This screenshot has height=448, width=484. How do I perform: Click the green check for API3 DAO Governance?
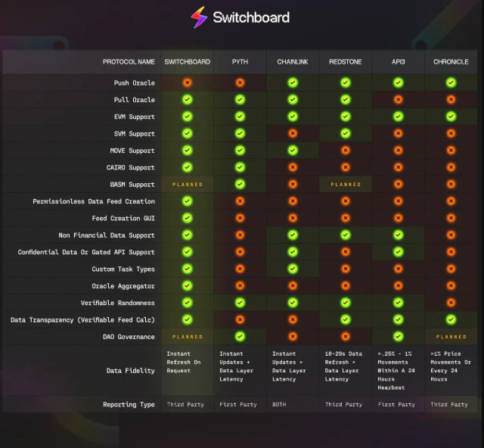pyautogui.click(x=399, y=337)
